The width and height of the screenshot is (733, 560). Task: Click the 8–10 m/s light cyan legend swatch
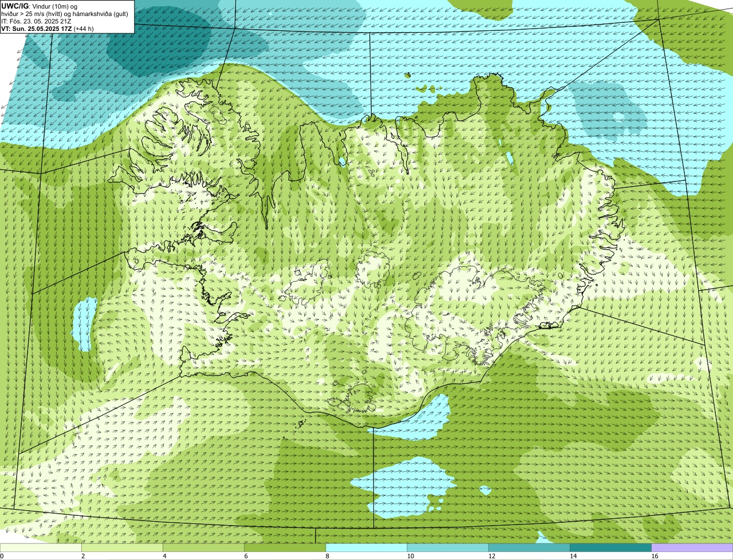[x=366, y=548]
